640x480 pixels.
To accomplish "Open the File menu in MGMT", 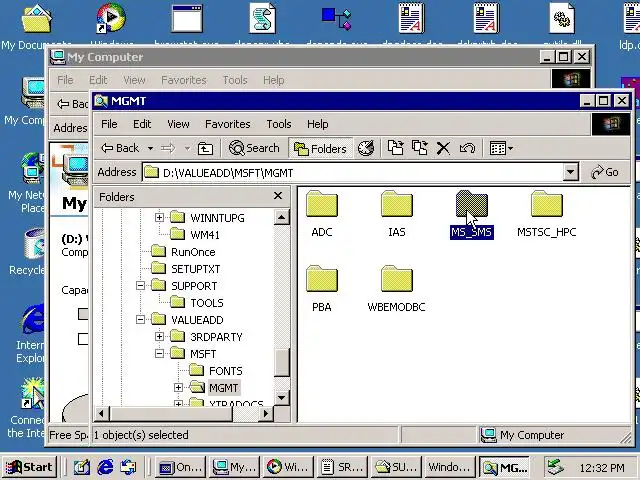I will tap(109, 124).
